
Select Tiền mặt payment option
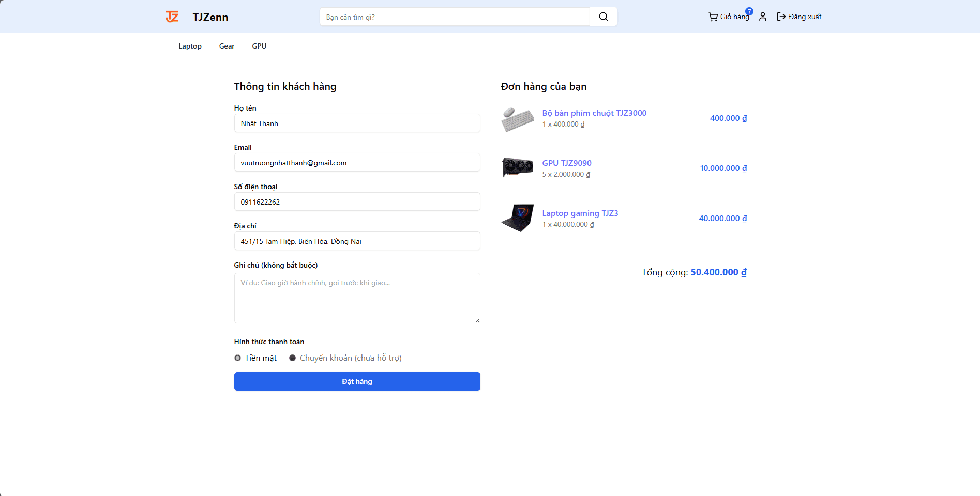tap(238, 358)
